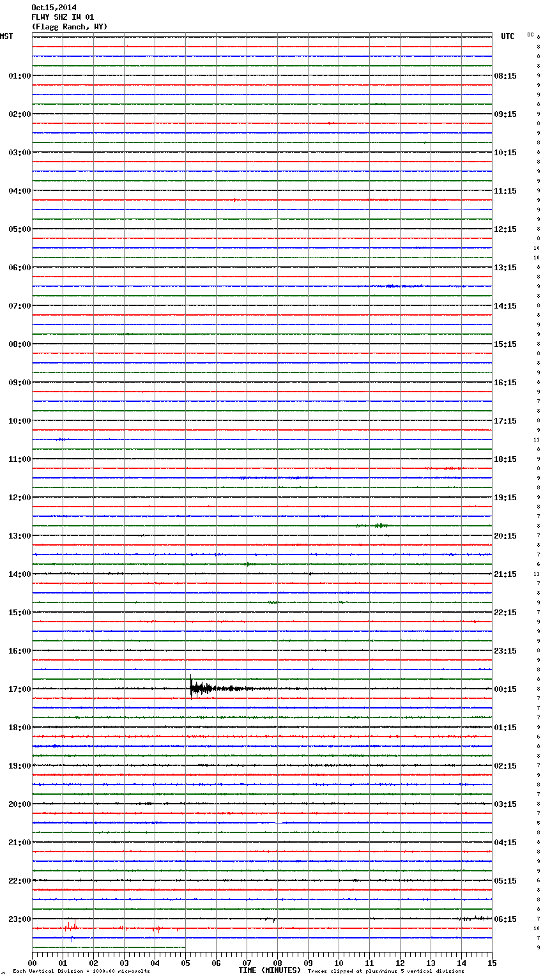Screen dimensions: 543x980
Task: Click the 11:15 UTC time label
Action: click(x=505, y=191)
